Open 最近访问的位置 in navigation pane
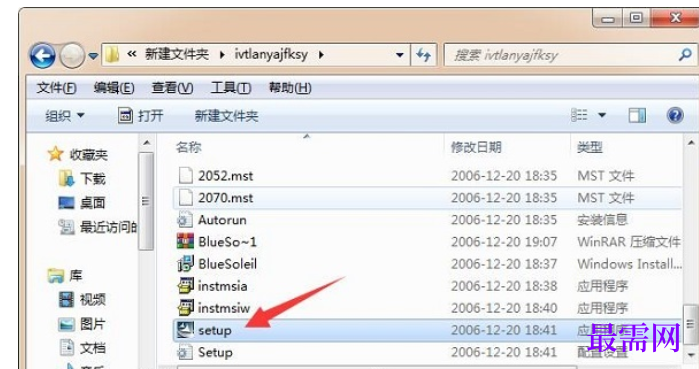Image resolution: width=699 pixels, height=369 pixels. coord(98,227)
